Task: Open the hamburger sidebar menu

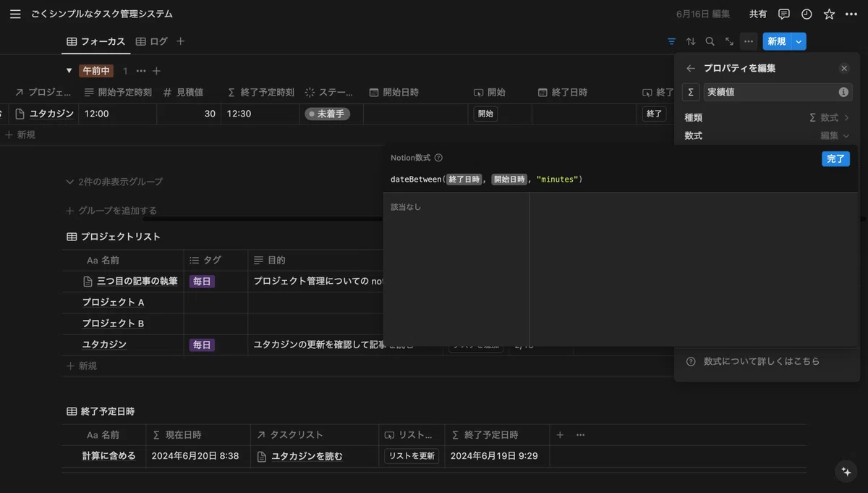Action: click(15, 14)
